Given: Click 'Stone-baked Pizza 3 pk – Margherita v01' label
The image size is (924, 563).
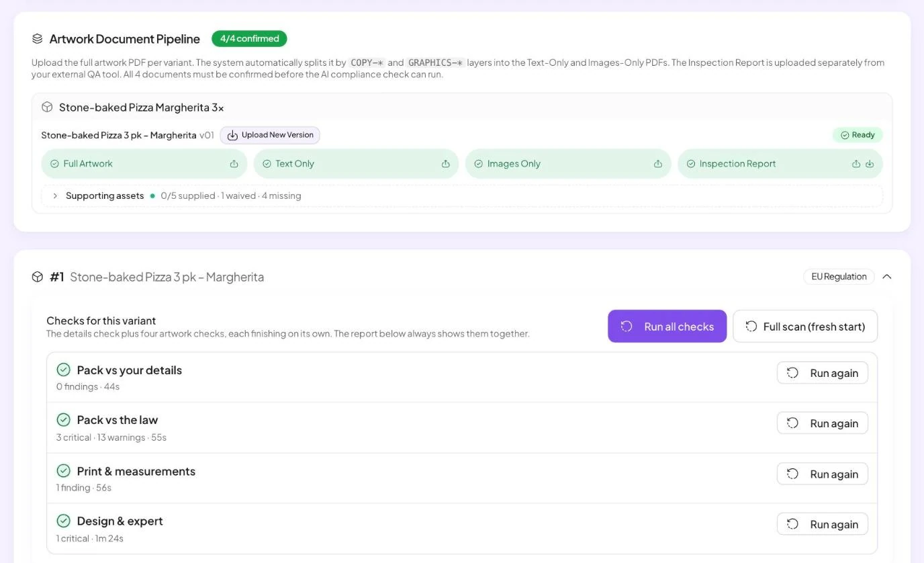Looking at the screenshot, I should click(x=128, y=135).
